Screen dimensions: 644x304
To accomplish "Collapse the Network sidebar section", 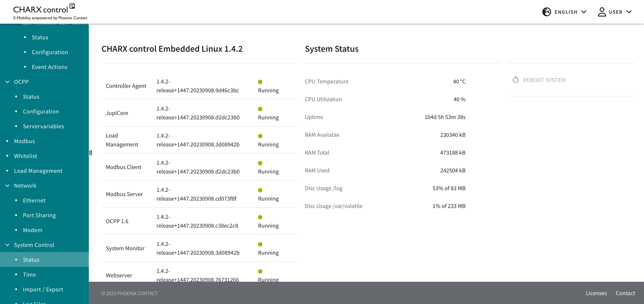I will (x=8, y=186).
